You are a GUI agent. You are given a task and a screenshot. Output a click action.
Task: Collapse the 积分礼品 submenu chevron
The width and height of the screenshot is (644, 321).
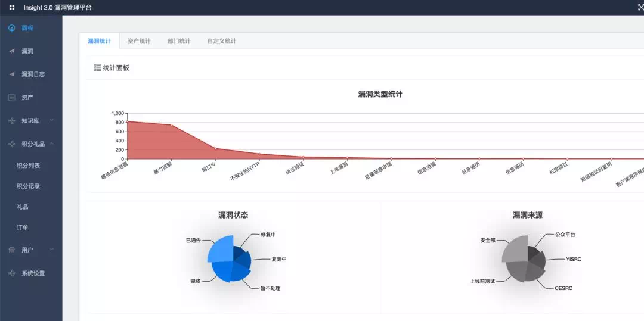point(52,144)
